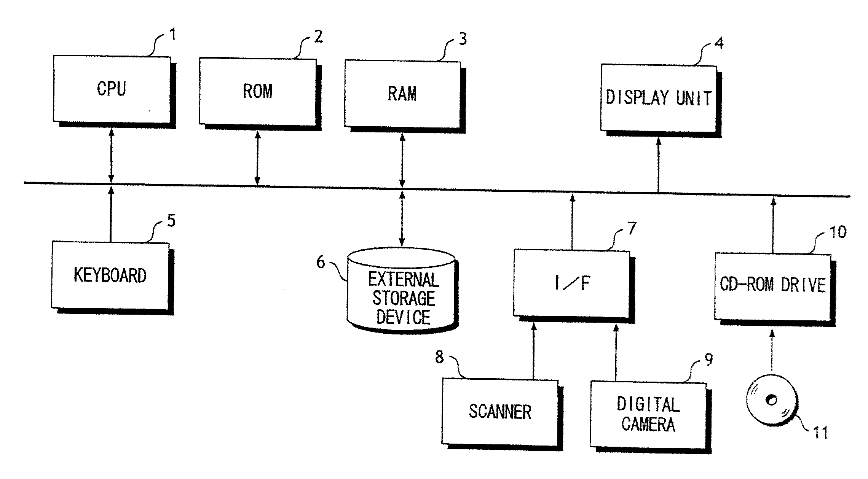Expand the I/F connection to camera

pos(591,337)
